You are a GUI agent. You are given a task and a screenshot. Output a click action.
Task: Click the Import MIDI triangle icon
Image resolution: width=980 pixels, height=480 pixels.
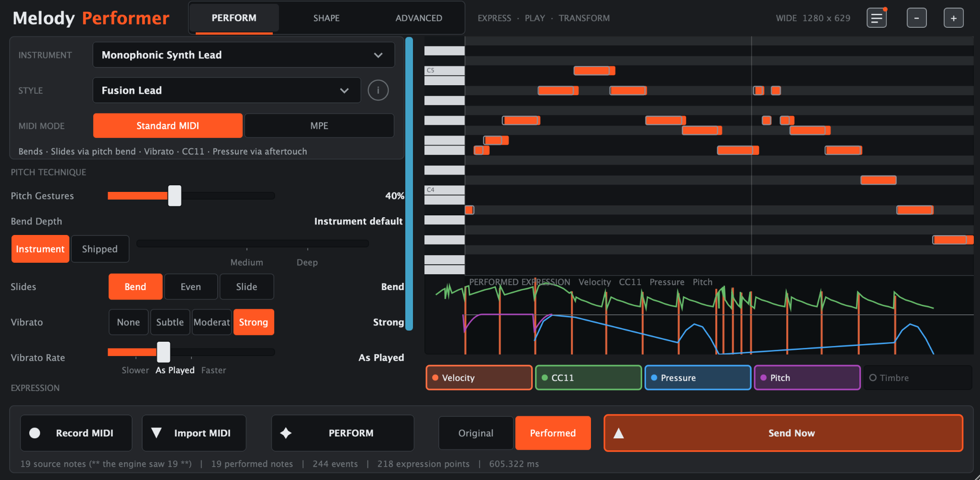click(156, 433)
